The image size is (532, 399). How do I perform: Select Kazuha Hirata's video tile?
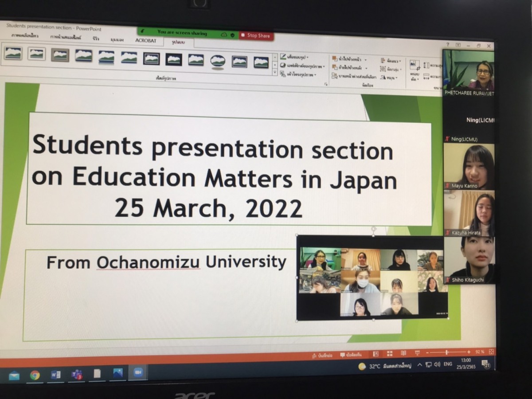469,214
